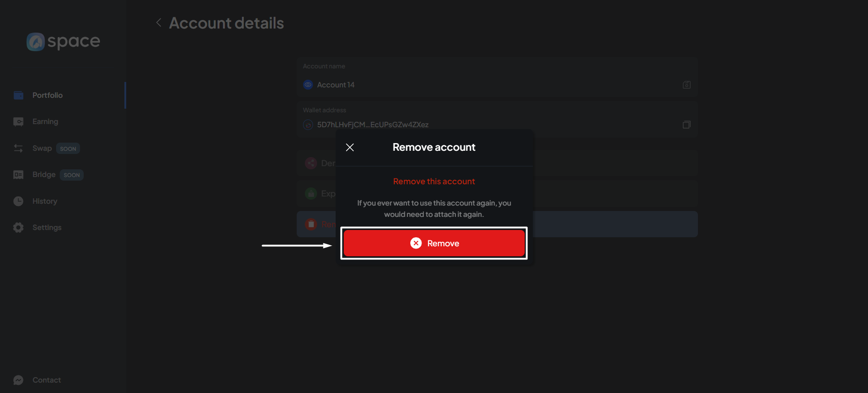Click the Bridge icon in the sidebar
The width and height of the screenshot is (868, 393).
click(19, 175)
